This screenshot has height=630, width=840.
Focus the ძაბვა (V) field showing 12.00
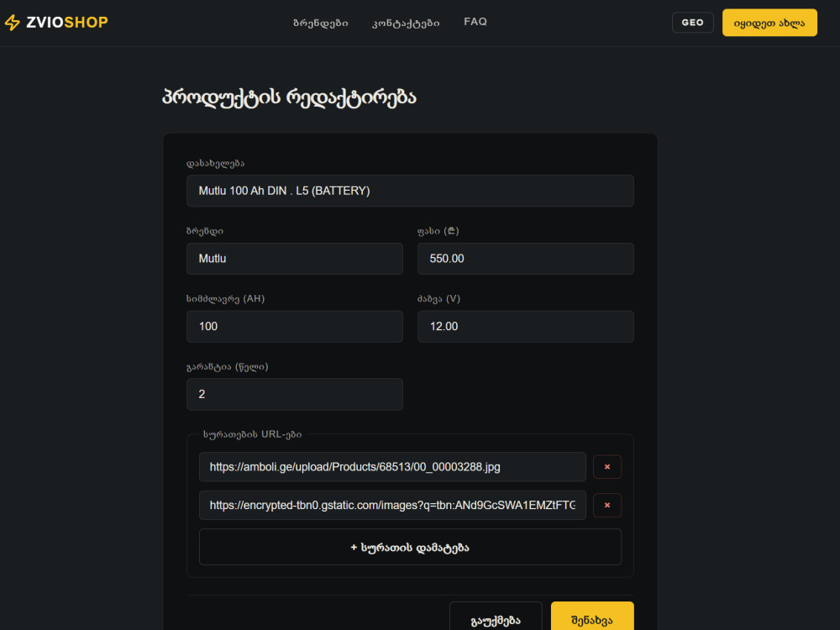coord(526,326)
